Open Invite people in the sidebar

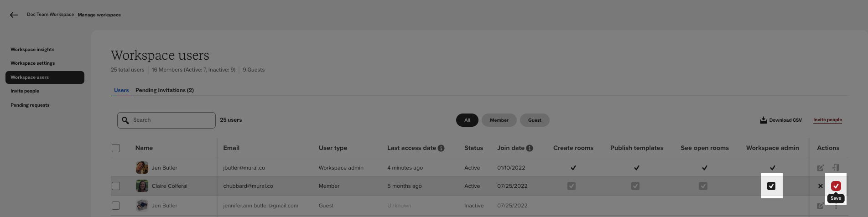(25, 91)
